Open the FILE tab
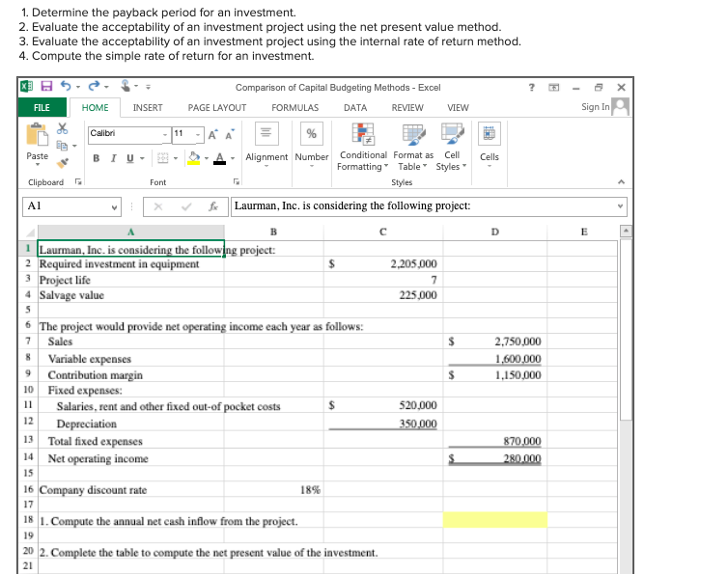The image size is (728, 574). coord(42,108)
